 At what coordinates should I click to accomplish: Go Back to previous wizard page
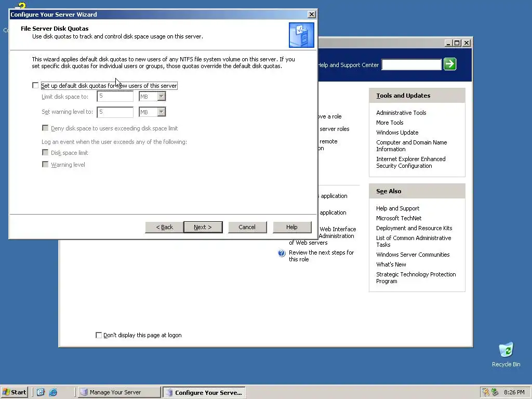[x=164, y=227]
